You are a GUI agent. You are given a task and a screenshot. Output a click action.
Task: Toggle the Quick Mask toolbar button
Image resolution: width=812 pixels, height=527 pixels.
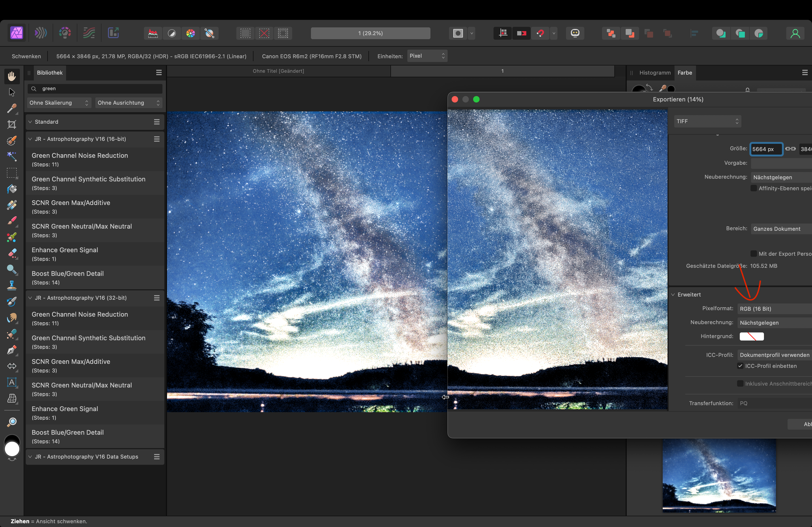tap(458, 33)
